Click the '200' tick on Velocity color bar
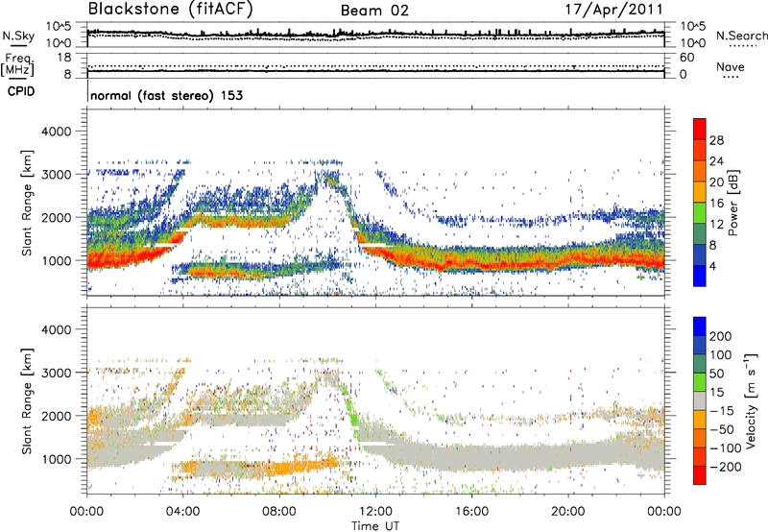The image size is (768, 532). tap(721, 336)
